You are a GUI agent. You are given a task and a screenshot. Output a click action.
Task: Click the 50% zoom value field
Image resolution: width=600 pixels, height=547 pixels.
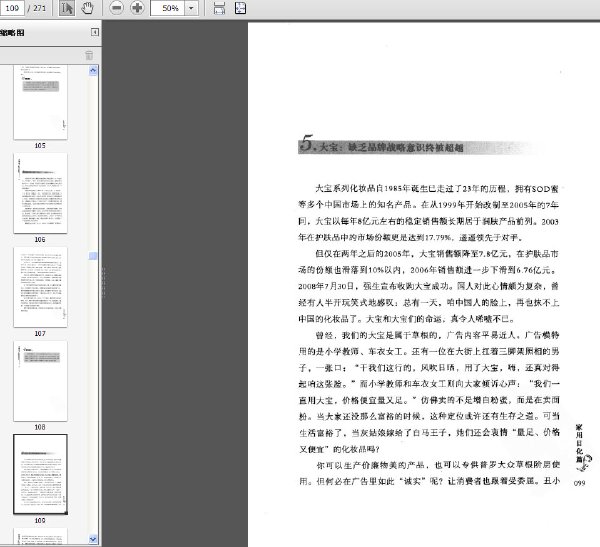168,8
